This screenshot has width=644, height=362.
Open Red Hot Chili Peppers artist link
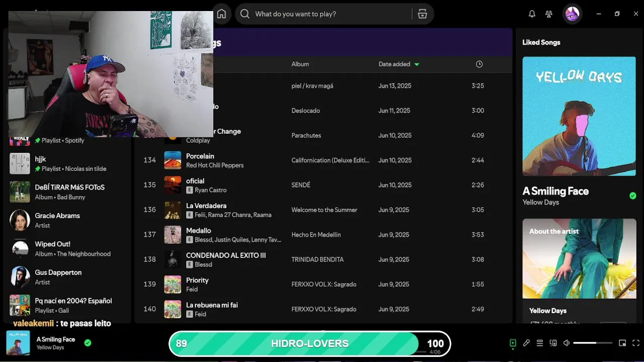(215, 165)
